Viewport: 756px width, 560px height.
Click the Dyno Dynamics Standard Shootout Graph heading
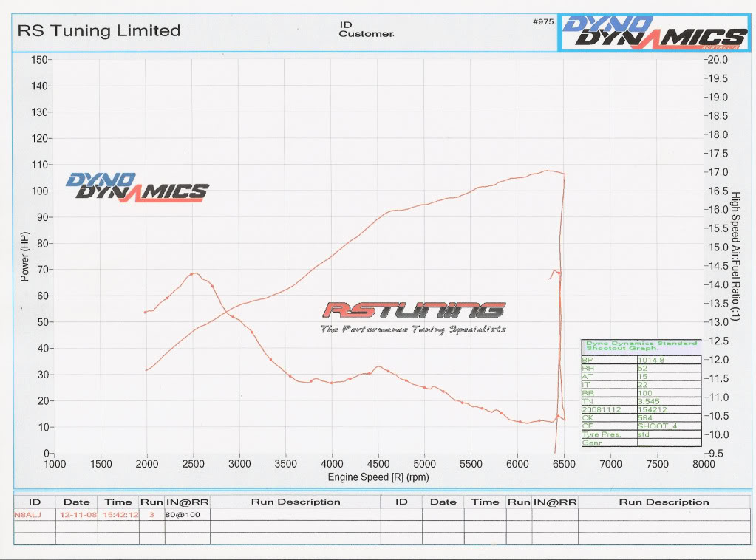pos(641,346)
